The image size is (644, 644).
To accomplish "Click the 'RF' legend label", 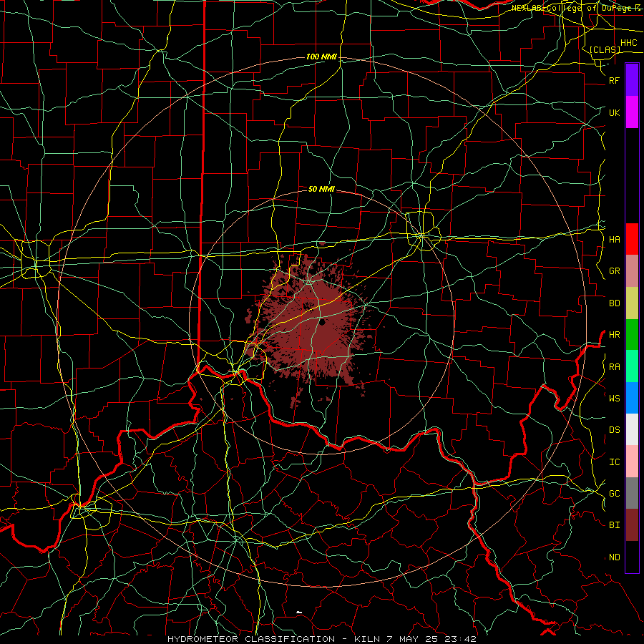I will tap(615, 80).
